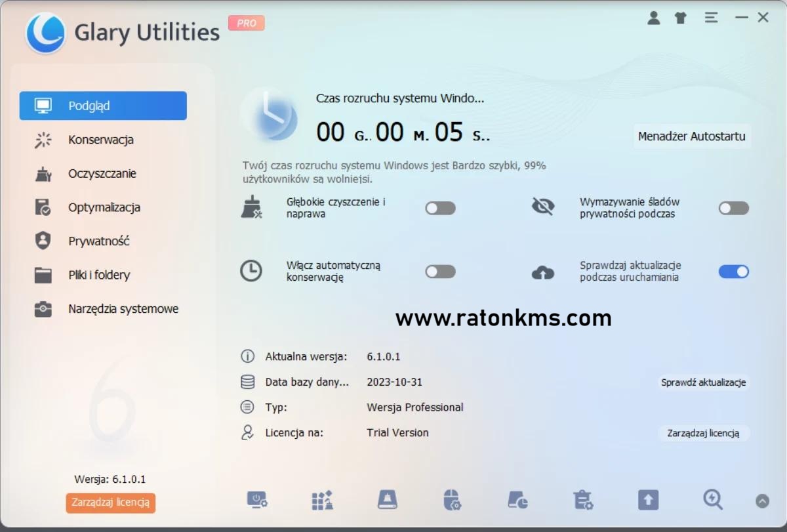Open the mouse settings icon
The image size is (787, 532).
tap(452, 500)
